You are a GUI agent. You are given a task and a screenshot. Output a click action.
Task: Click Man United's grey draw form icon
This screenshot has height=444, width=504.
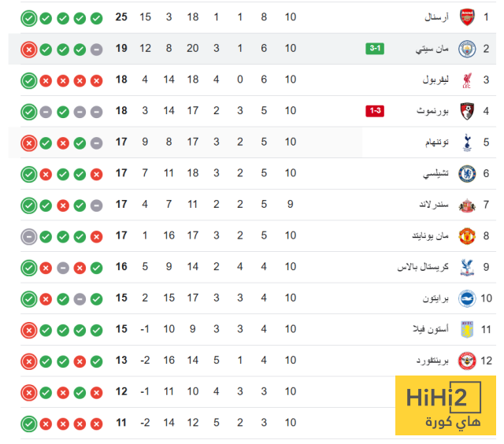point(29,235)
